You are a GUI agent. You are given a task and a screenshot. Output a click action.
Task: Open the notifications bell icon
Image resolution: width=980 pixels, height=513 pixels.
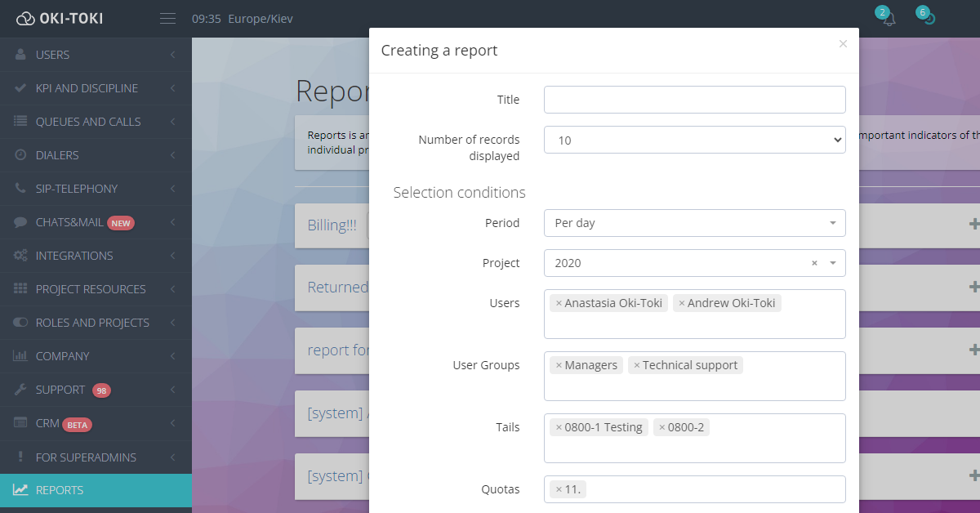889,19
